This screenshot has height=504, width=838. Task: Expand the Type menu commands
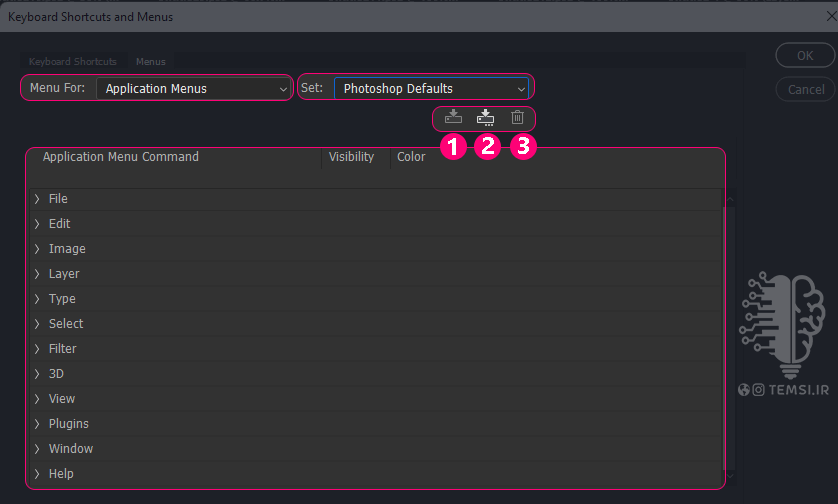click(37, 299)
